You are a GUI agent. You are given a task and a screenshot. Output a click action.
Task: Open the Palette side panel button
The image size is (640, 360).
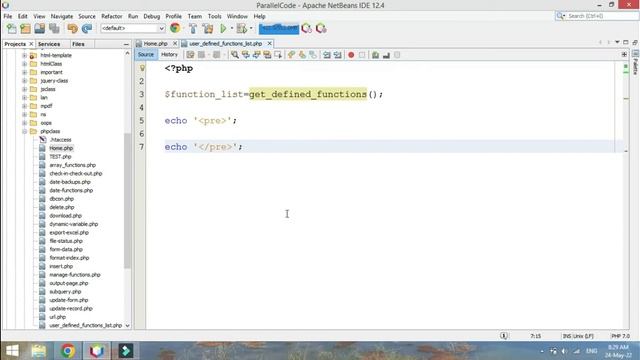[636, 63]
